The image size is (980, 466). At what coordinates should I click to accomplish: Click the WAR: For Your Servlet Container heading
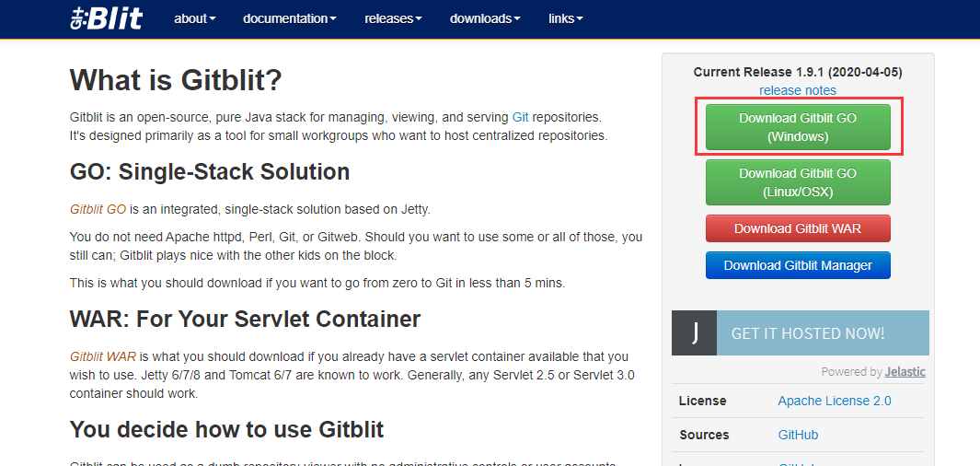(x=245, y=319)
